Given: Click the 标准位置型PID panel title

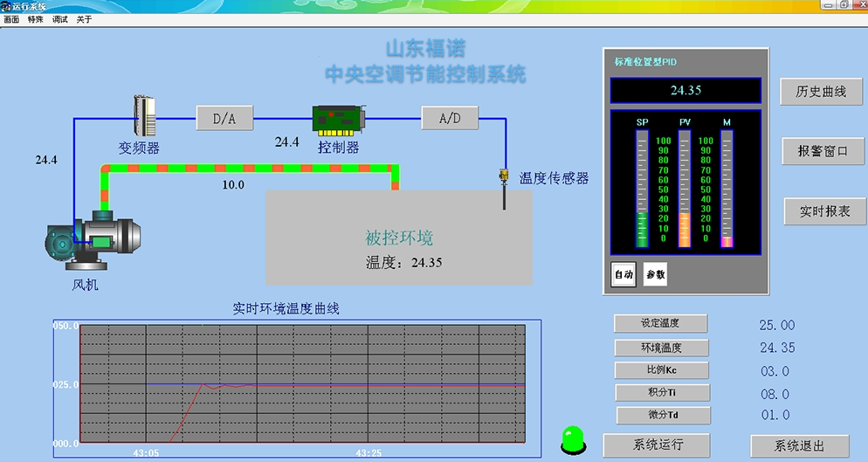Looking at the screenshot, I should 645,61.
